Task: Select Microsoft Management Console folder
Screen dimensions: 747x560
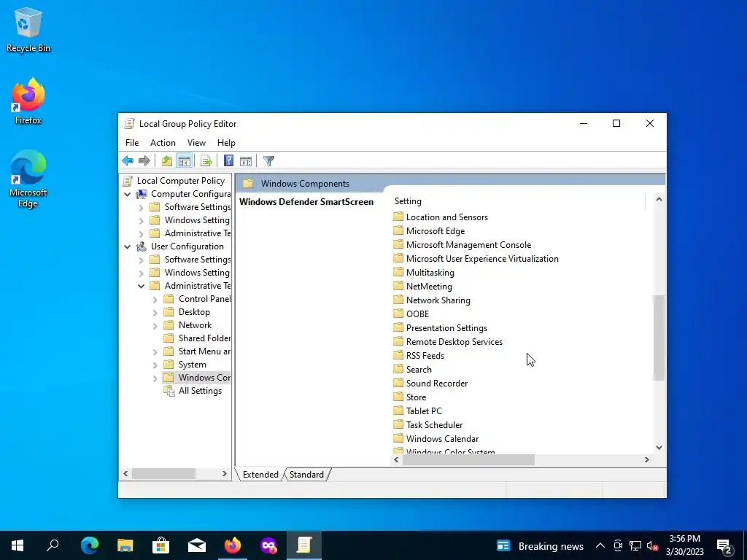Action: coord(468,245)
